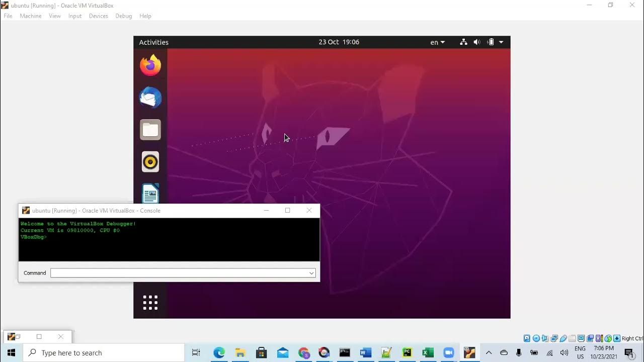Viewport: 644px width, 362px height.
Task: Click the USB devices status icon
Action: 563,338
